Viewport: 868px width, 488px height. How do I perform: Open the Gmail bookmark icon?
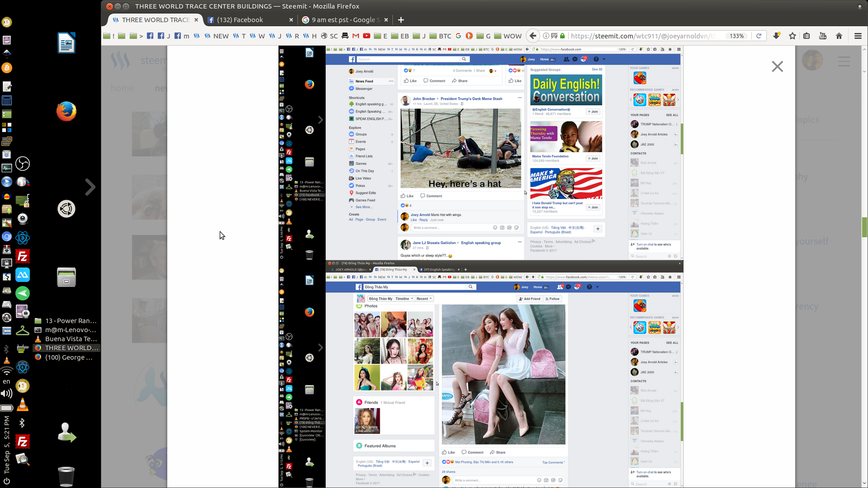pos(356,36)
